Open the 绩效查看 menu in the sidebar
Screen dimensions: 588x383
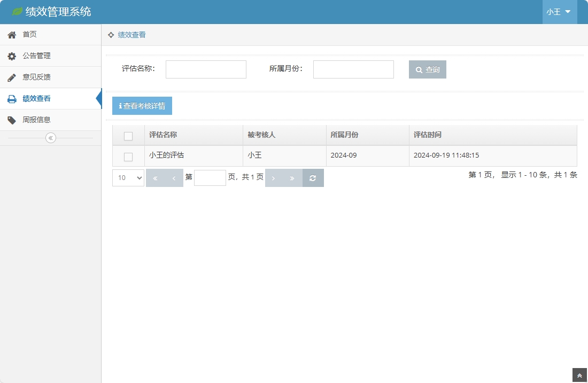(x=37, y=98)
